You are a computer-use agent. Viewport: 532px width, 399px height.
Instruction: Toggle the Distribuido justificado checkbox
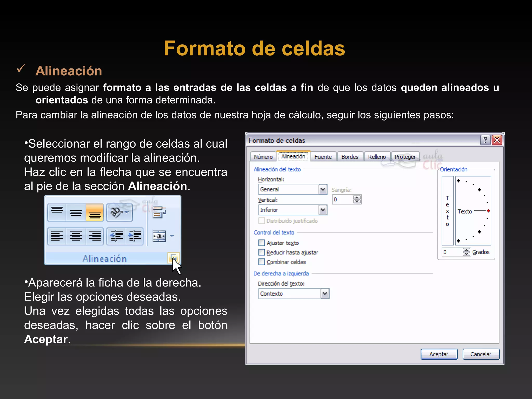262,221
